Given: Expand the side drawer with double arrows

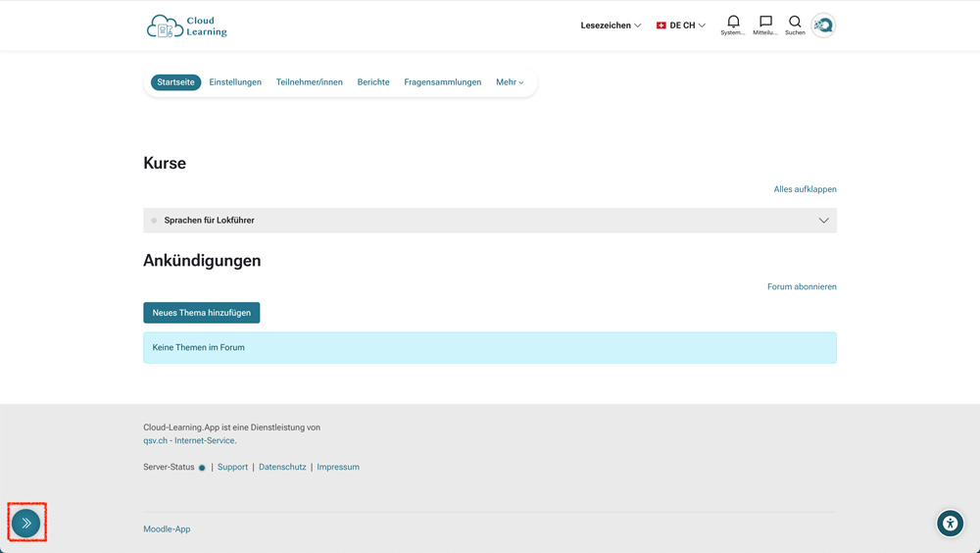Looking at the screenshot, I should [26, 524].
